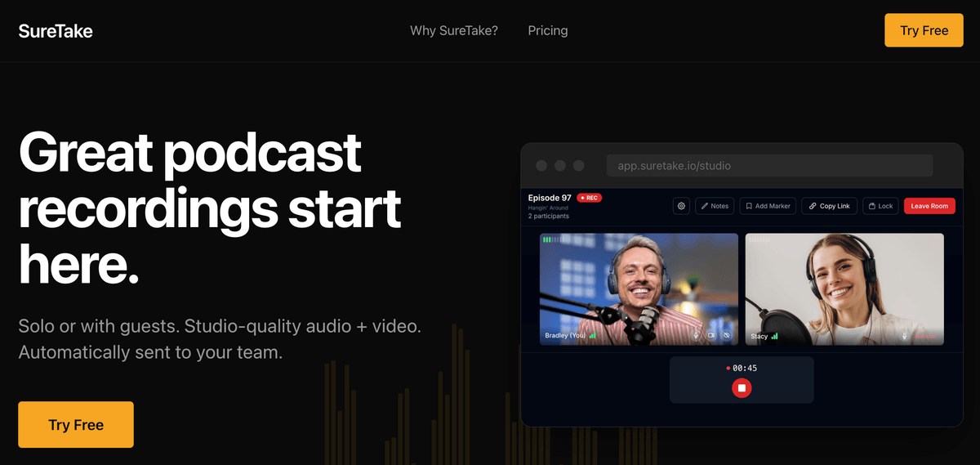Click the Notes pencil button
Viewport: 980px width, 465px height.
[x=715, y=206]
